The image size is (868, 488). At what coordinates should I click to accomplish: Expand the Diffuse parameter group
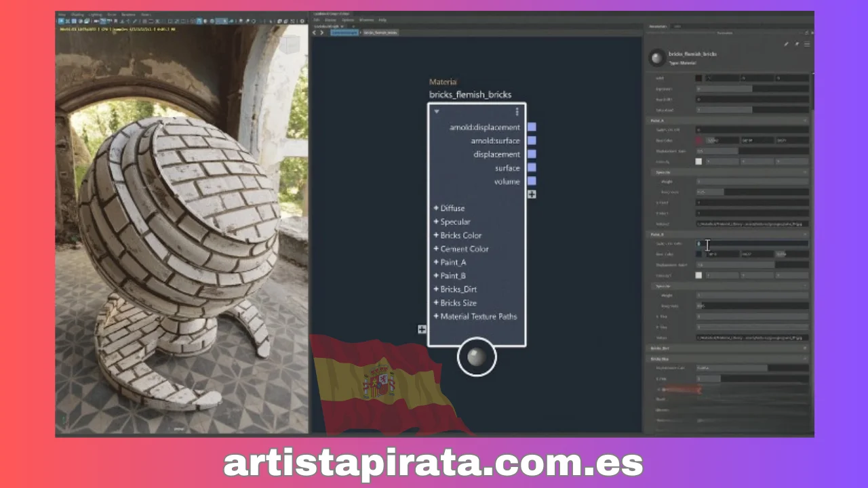(x=436, y=208)
